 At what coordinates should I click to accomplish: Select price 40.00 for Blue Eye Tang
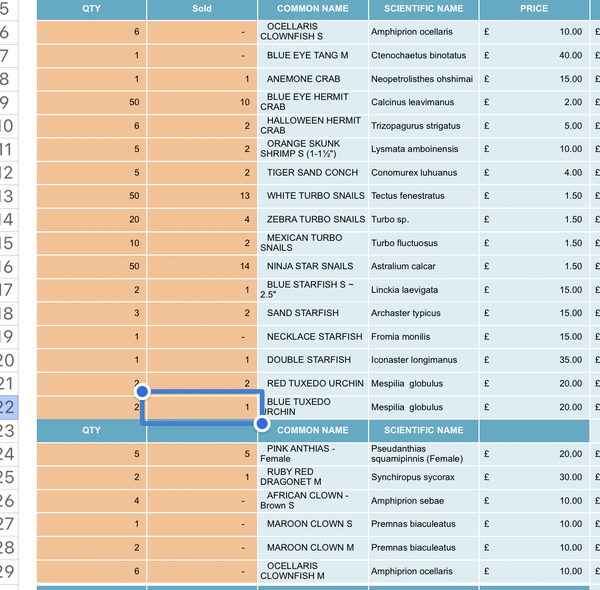tap(534, 55)
